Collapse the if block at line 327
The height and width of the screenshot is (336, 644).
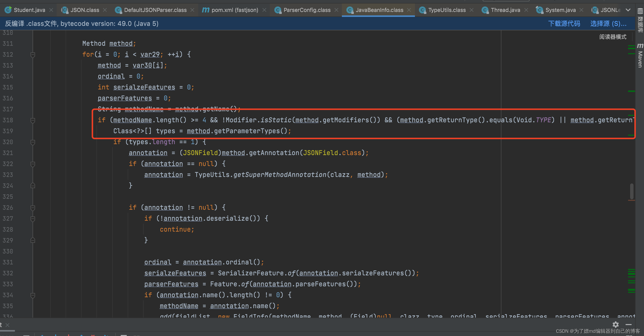[33, 219]
